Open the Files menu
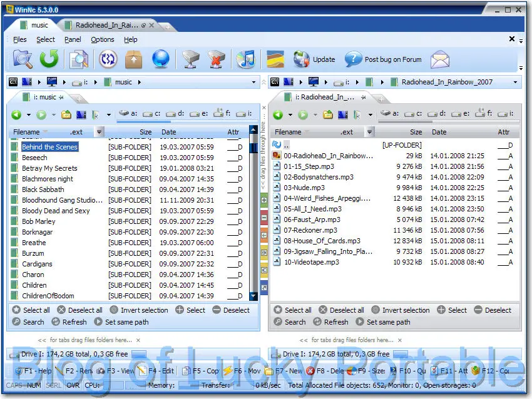The height and width of the screenshot is (399, 532). (19, 39)
